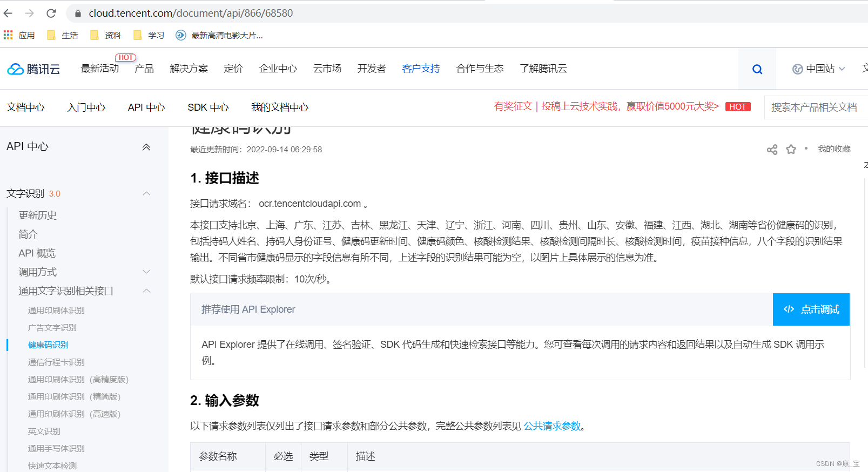The image size is (868, 472).
Task: Open 我的收藏 link
Action: 834,149
